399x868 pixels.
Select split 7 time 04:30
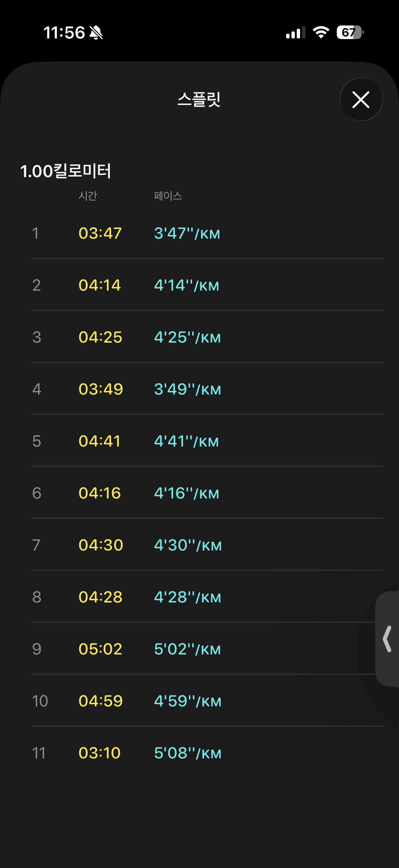click(x=101, y=545)
